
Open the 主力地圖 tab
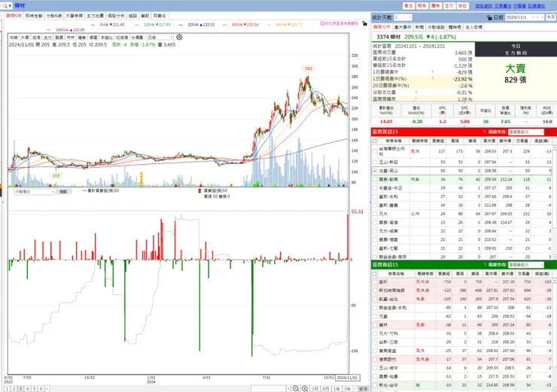[x=95, y=16]
